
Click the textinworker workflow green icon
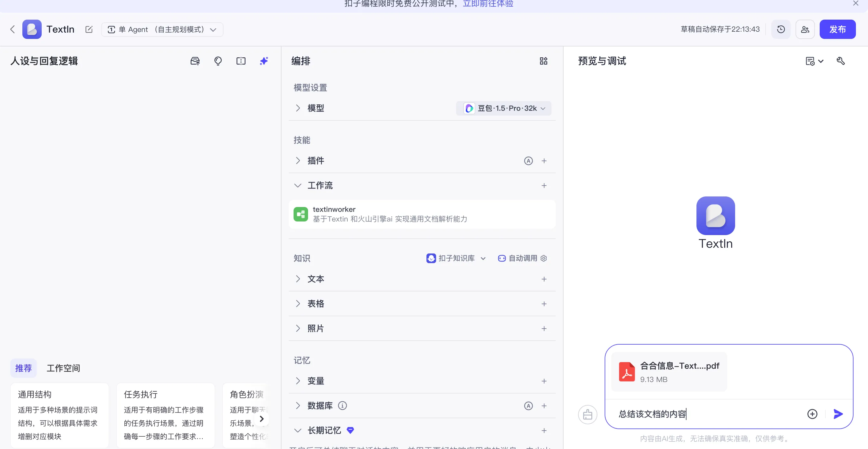coord(301,214)
